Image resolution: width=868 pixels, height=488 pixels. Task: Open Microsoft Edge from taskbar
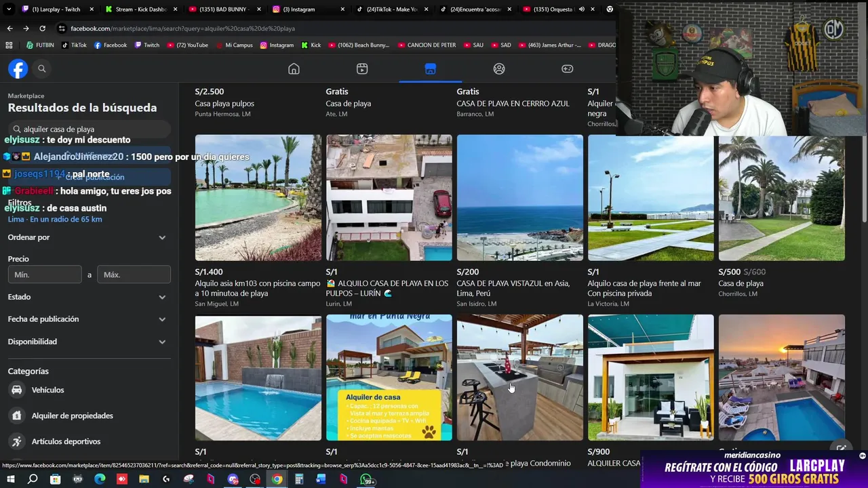[x=100, y=479]
